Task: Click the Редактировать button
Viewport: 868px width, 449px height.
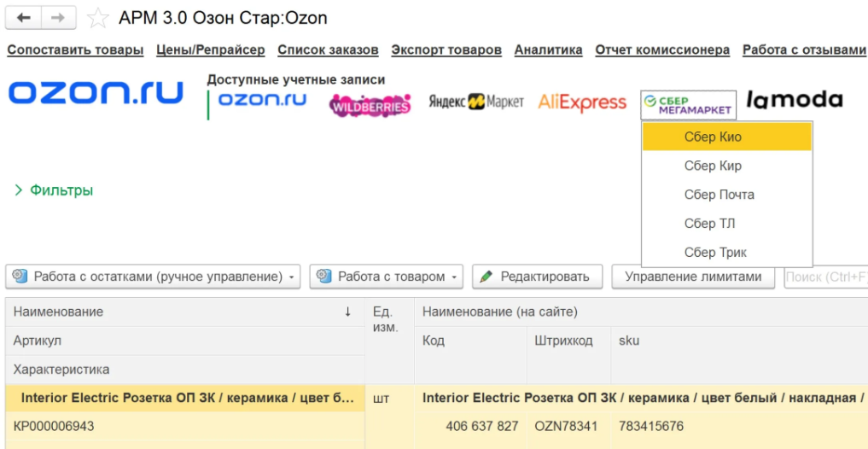Action: click(x=536, y=277)
